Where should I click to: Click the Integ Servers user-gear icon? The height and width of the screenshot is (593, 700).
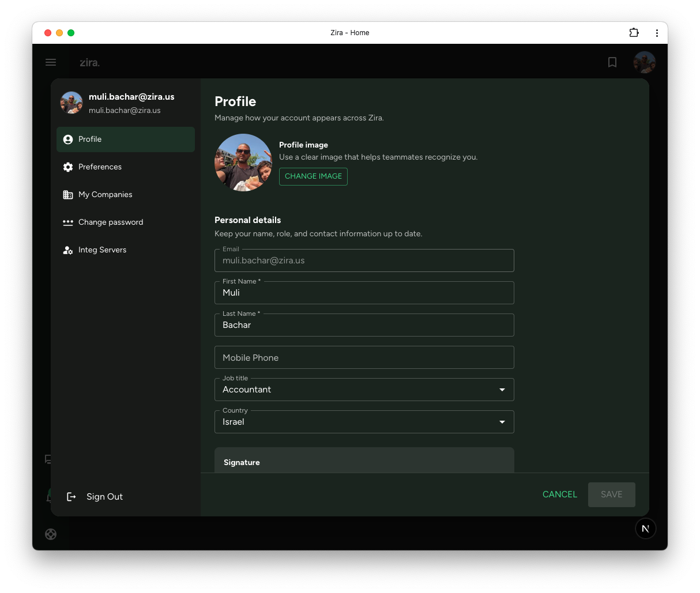[68, 250]
